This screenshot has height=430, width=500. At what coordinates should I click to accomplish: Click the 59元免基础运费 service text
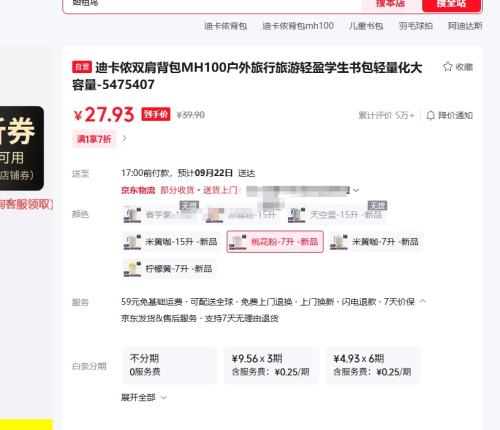coord(152,302)
